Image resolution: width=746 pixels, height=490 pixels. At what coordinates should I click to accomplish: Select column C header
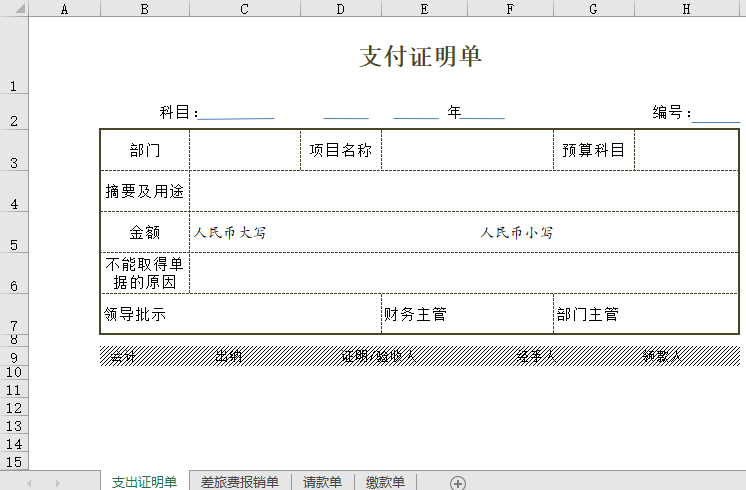point(244,9)
